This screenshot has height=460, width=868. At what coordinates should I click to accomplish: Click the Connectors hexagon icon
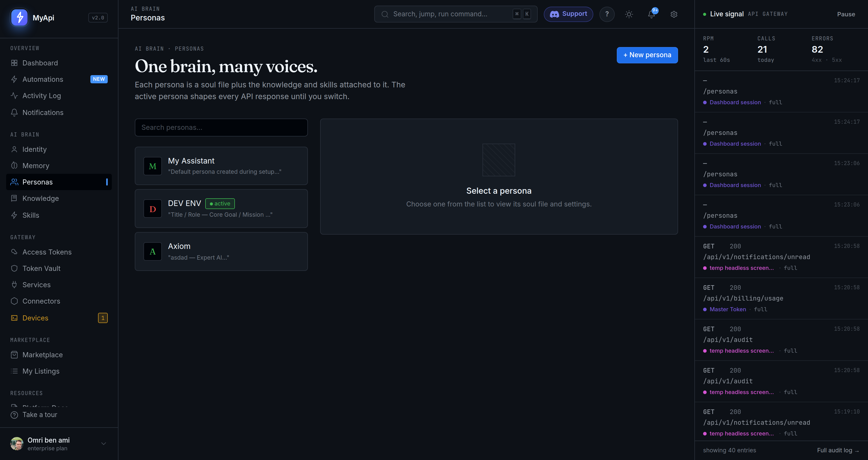click(x=14, y=301)
